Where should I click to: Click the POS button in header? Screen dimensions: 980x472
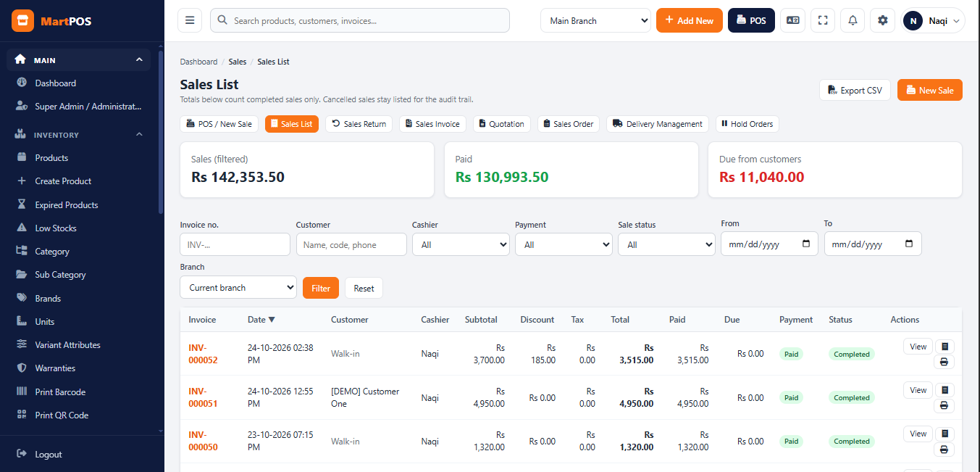751,20
